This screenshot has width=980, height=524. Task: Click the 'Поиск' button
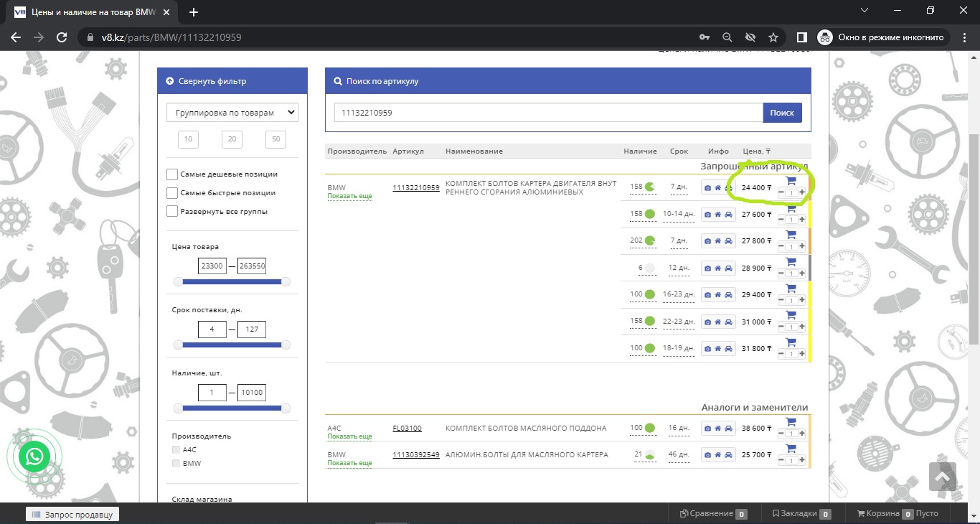point(782,113)
